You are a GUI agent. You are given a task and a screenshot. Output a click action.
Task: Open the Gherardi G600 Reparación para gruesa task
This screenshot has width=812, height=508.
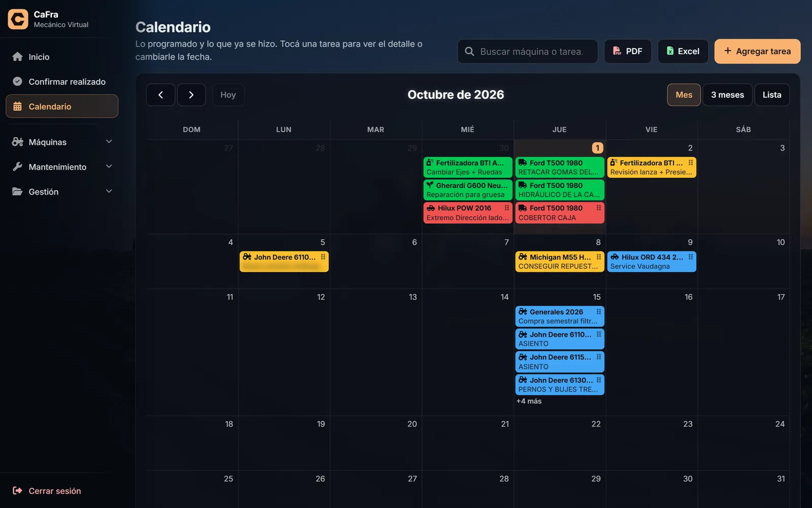click(467, 190)
